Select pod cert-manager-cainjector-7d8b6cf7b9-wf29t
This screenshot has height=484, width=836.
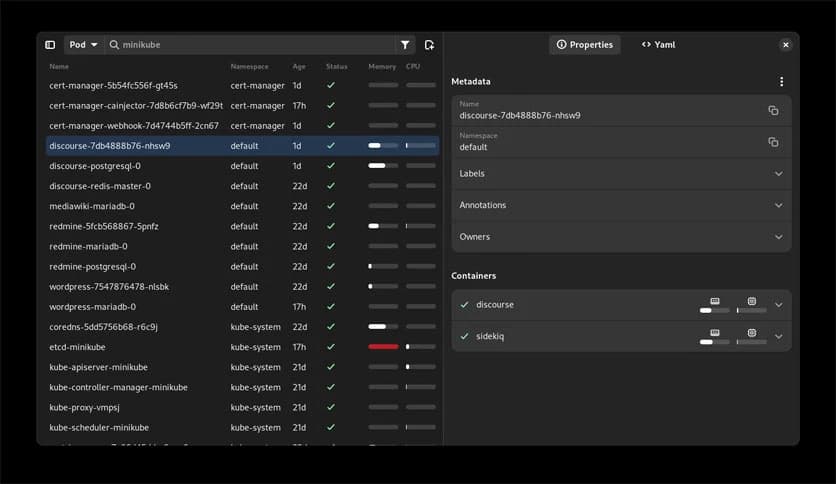click(x=243, y=106)
